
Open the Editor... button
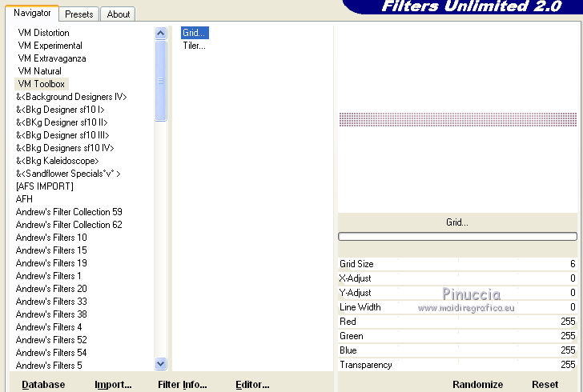point(252,385)
